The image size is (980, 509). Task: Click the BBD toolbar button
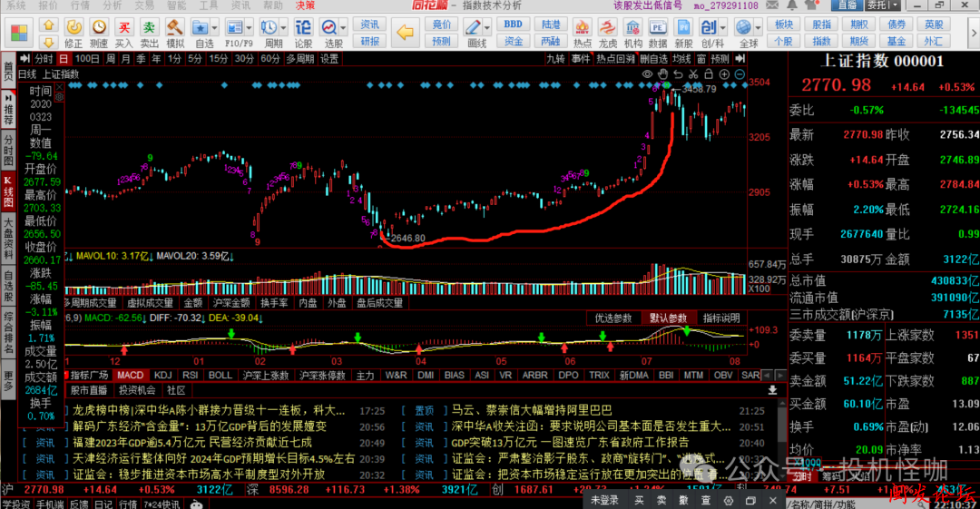point(513,24)
